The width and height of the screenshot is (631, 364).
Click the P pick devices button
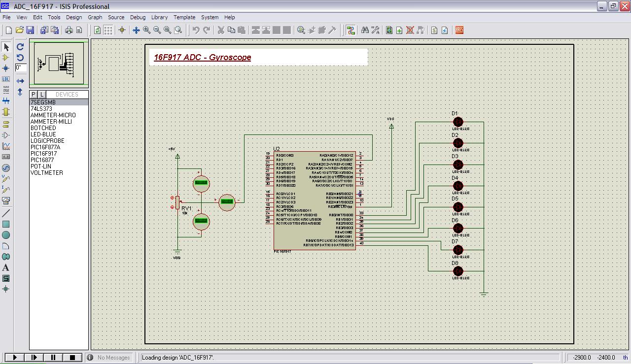34,95
